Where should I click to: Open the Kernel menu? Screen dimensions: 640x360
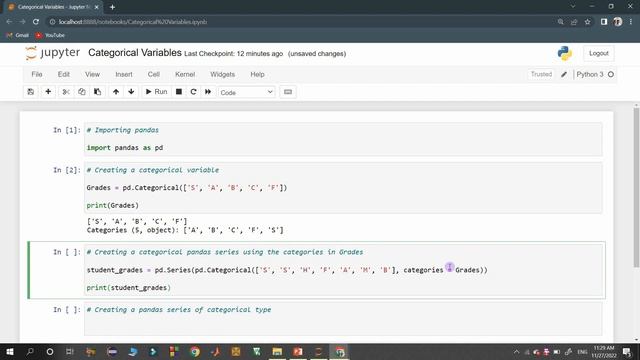[x=185, y=74]
